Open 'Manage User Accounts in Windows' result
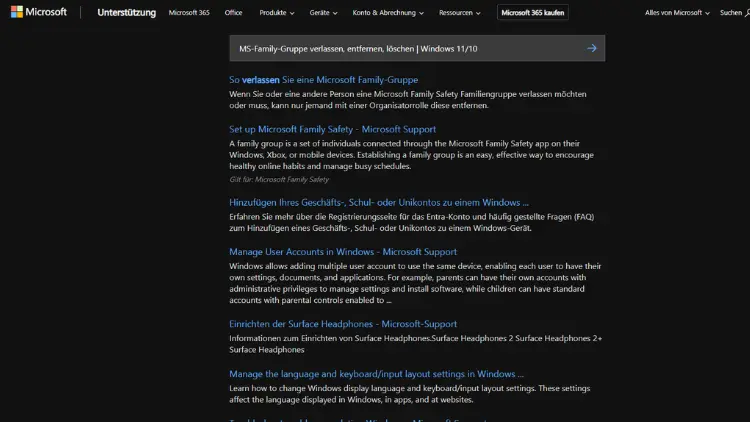The width and height of the screenshot is (750, 422). pos(343,251)
